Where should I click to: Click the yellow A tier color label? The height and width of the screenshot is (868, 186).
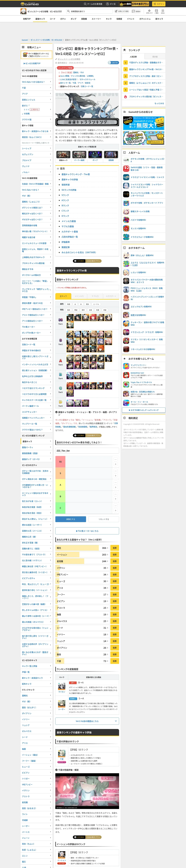click(60, 485)
